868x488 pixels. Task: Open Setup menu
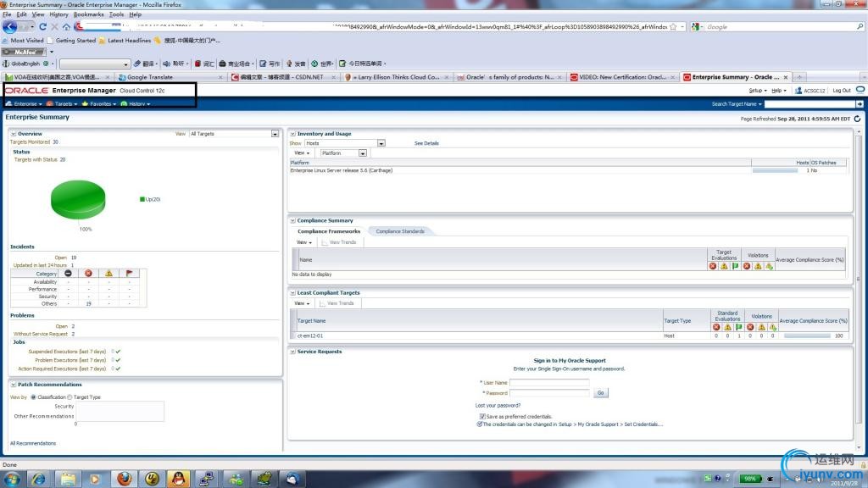[x=757, y=90]
